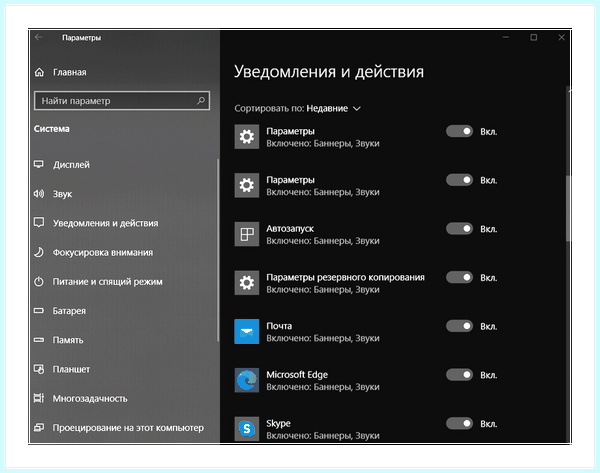600x473 pixels.
Task: Open the Планшет settings page
Action: point(71,369)
